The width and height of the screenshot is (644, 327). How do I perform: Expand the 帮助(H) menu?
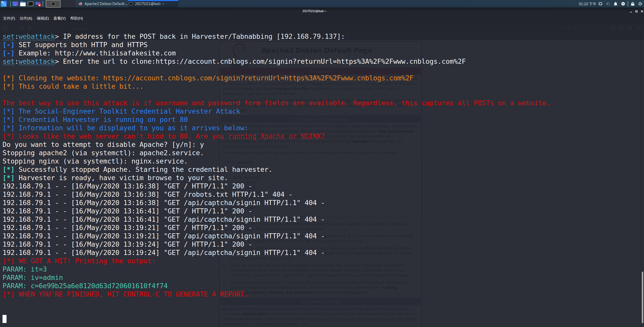77,18
